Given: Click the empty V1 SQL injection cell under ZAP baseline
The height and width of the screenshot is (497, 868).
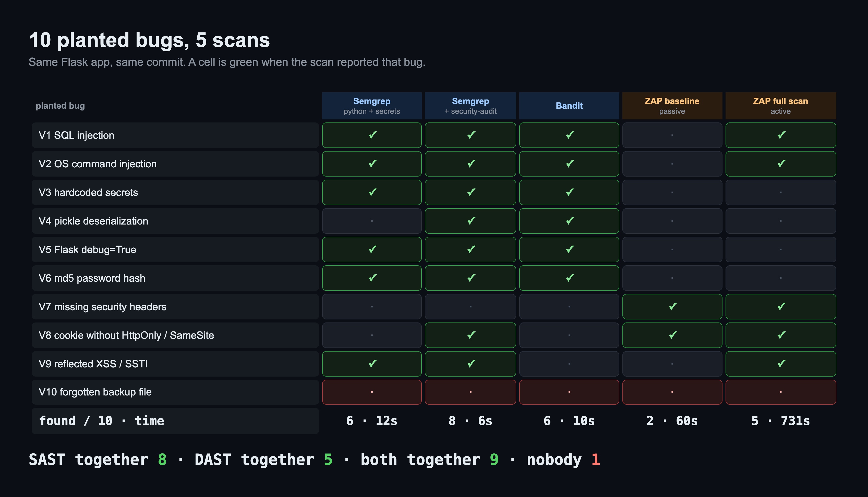Looking at the screenshot, I should (x=672, y=135).
